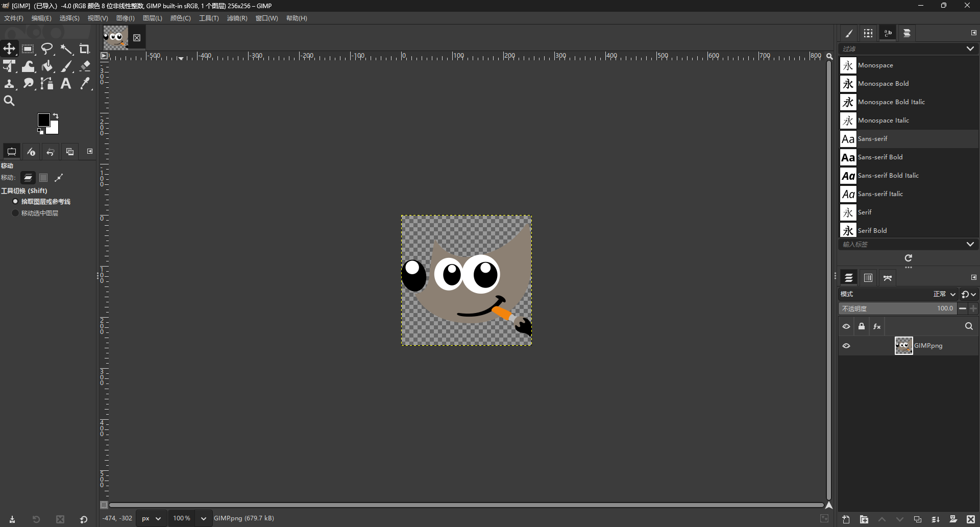Select the Smudge tool
This screenshot has height=527, width=980.
[28, 84]
